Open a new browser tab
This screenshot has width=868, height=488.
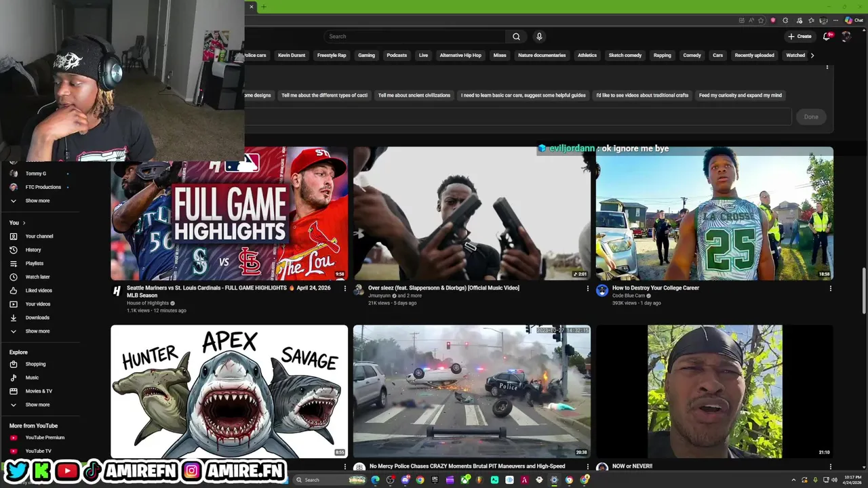[264, 7]
